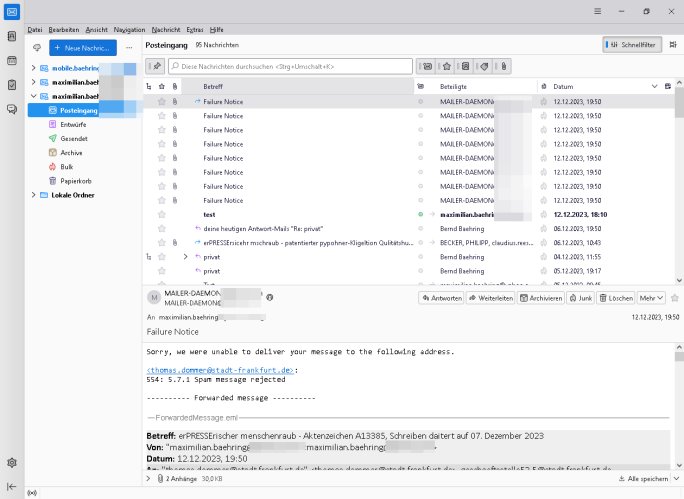Image resolution: width=684 pixels, height=499 pixels.
Task: Open folder pane options ellipsis
Action: click(x=129, y=48)
